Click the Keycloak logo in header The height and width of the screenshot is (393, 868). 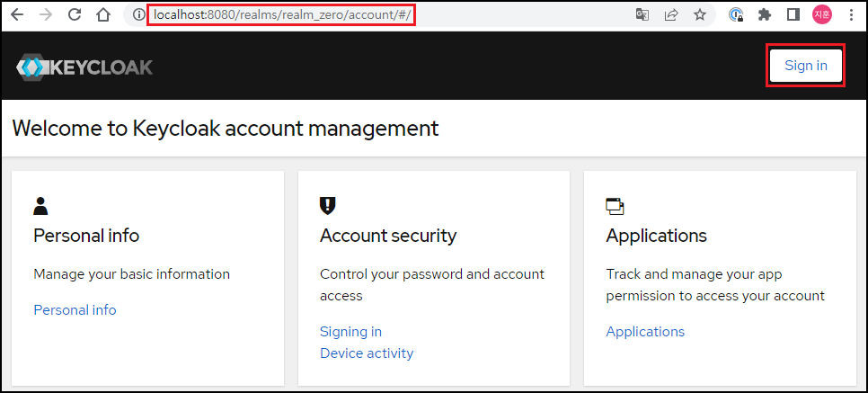84,67
